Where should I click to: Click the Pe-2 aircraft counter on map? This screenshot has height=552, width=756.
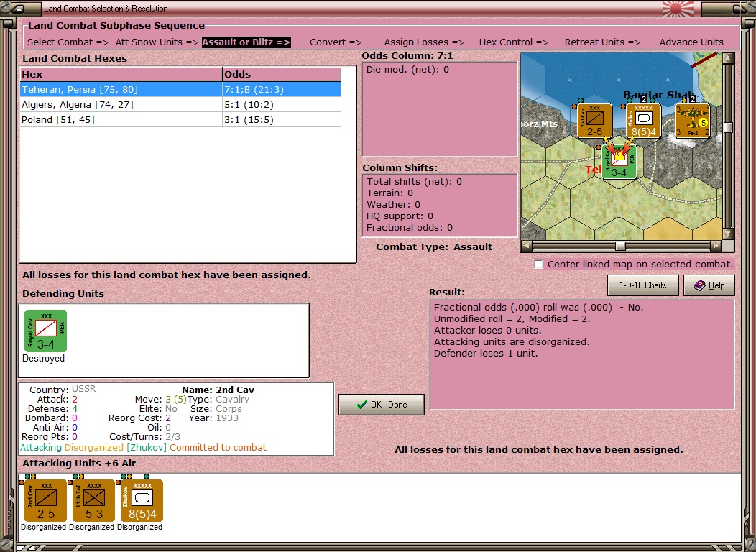pyautogui.click(x=692, y=121)
